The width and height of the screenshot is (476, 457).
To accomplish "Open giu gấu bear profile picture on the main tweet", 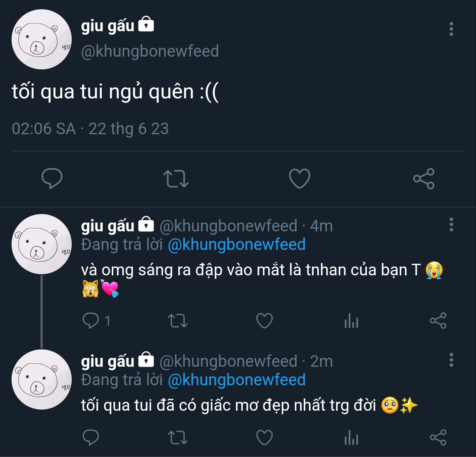I will tap(42, 40).
